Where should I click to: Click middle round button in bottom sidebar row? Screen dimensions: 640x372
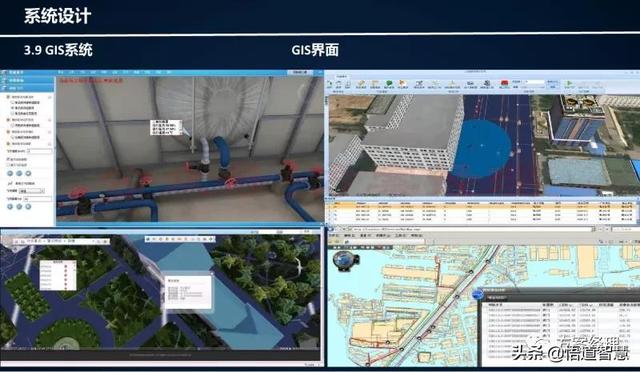(19, 206)
